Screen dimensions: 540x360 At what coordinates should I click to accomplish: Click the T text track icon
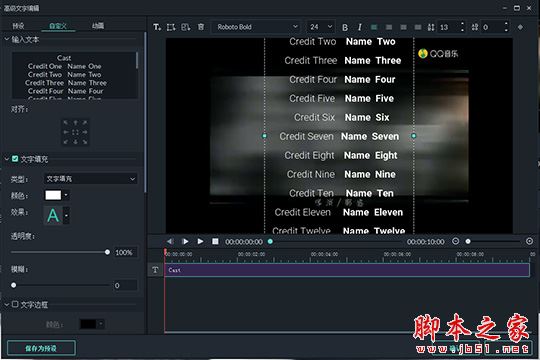pyautogui.click(x=155, y=270)
